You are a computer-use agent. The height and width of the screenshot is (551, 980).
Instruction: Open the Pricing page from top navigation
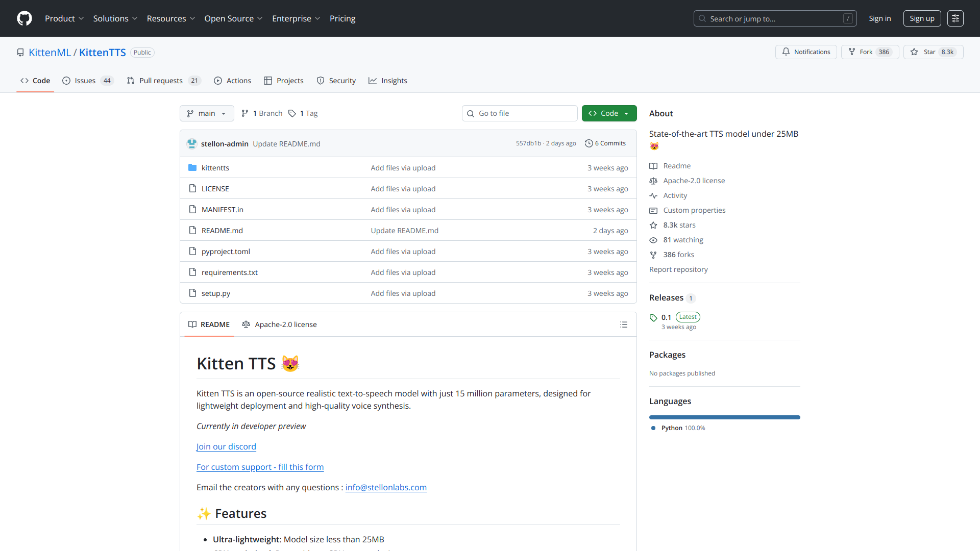coord(342,18)
